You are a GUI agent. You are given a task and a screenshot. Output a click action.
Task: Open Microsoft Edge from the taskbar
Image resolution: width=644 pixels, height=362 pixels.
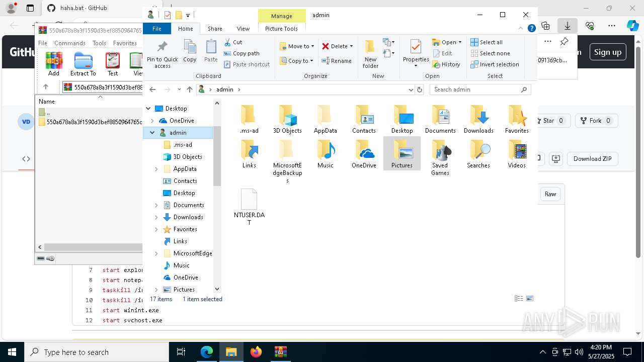click(x=207, y=352)
